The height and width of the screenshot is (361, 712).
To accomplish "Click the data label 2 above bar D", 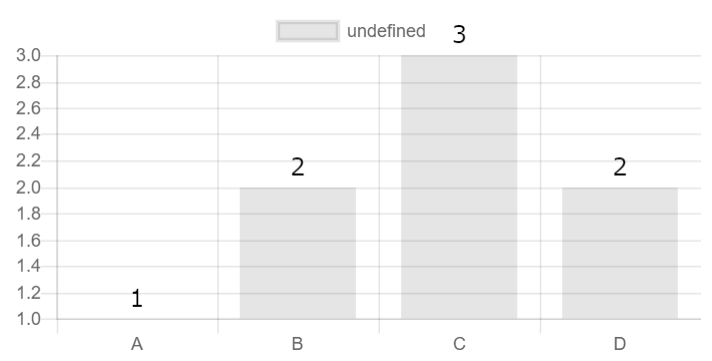I will point(620,167).
